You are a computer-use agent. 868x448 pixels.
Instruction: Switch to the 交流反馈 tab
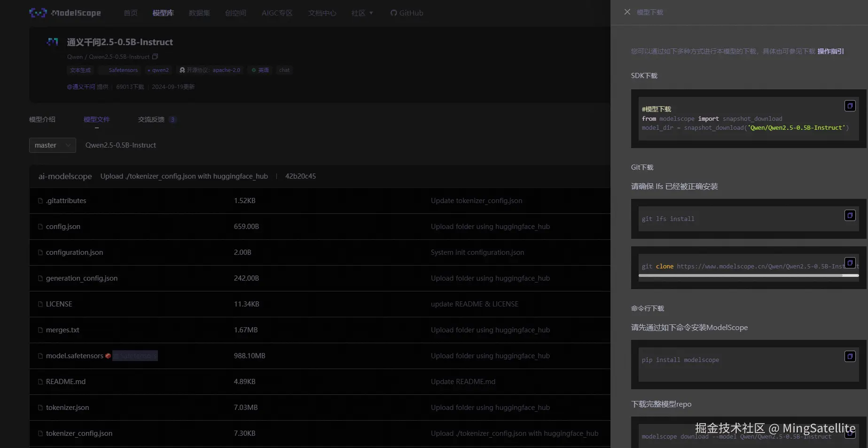point(157,119)
